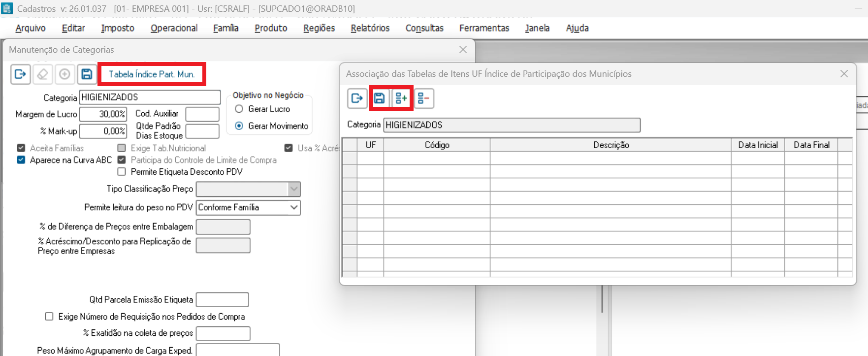Click the Margem de Lucro field
The image size is (868, 356).
pos(103,114)
